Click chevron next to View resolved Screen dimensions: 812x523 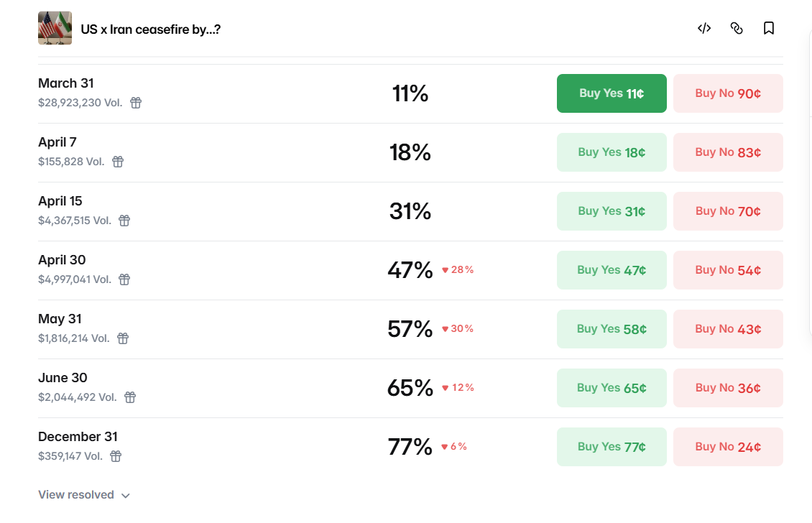point(126,495)
